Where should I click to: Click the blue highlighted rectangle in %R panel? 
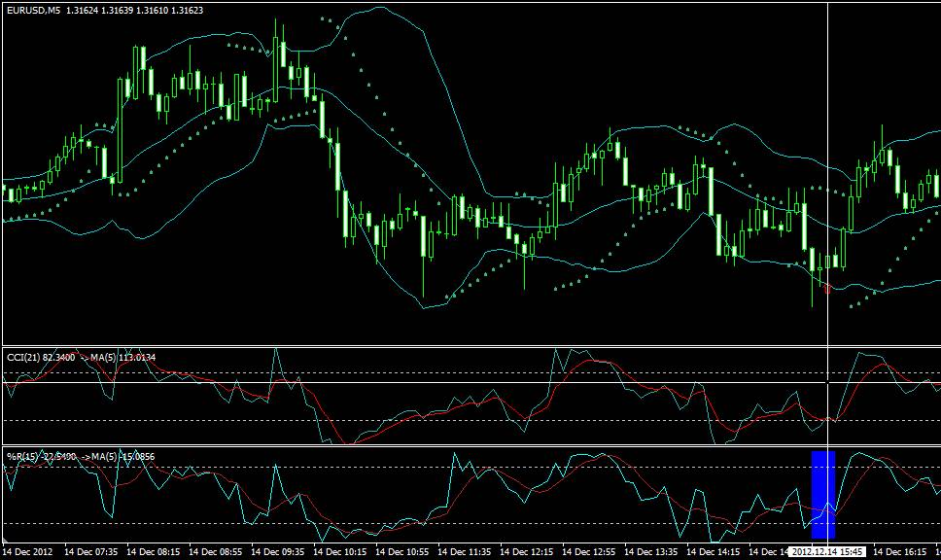[822, 495]
